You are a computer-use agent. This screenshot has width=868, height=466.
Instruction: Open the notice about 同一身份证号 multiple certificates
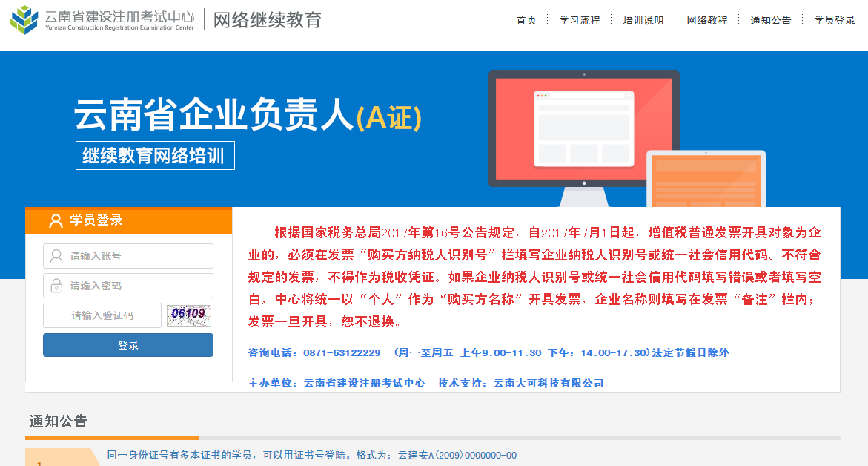(x=311, y=455)
